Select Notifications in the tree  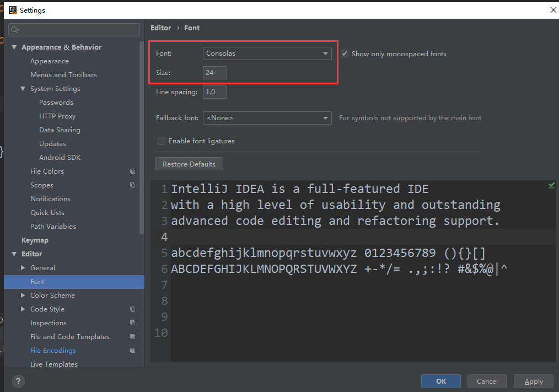coord(50,199)
